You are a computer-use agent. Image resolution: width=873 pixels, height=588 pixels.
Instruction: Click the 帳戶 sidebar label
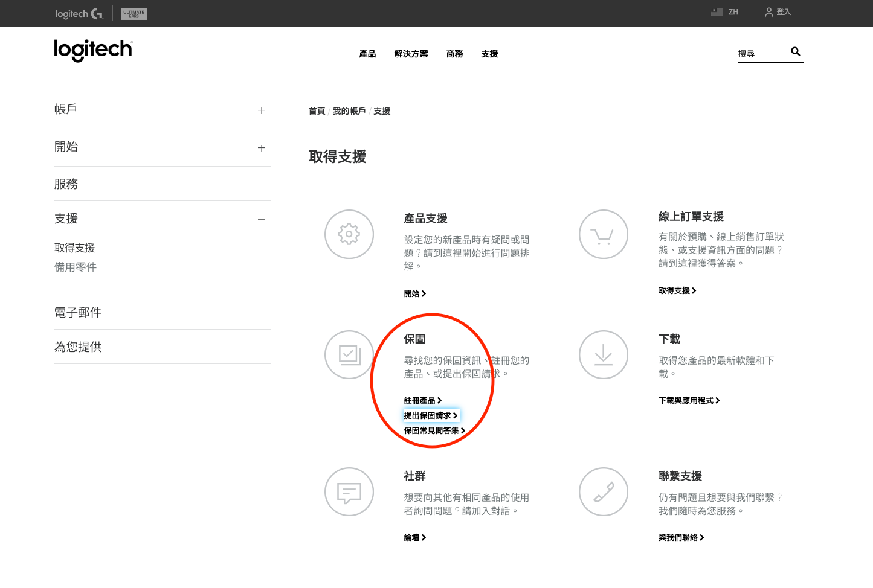66,109
